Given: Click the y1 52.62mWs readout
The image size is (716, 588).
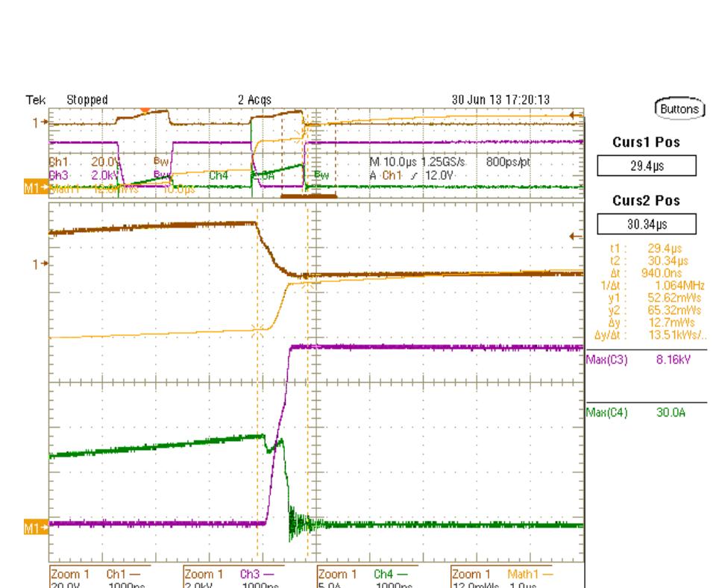Looking at the screenshot, I should [654, 298].
